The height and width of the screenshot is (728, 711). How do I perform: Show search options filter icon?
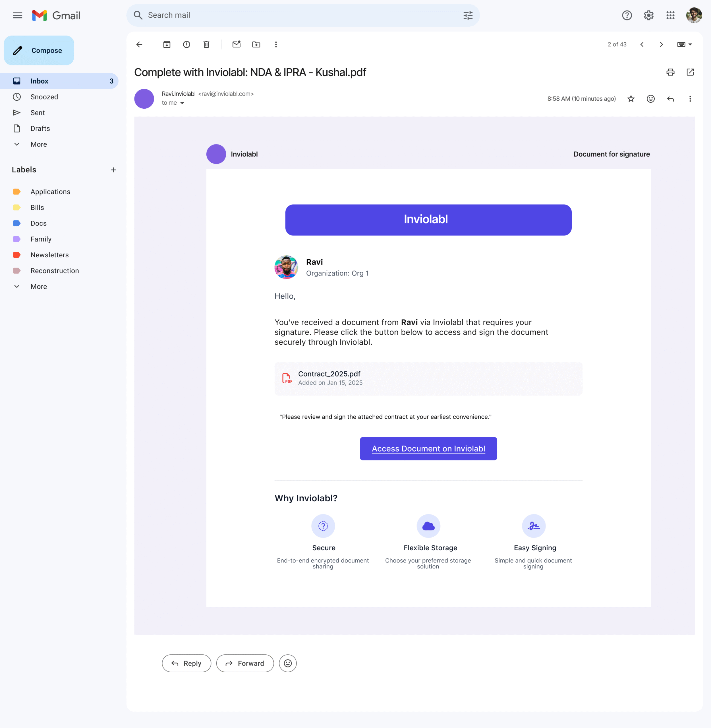[468, 15]
